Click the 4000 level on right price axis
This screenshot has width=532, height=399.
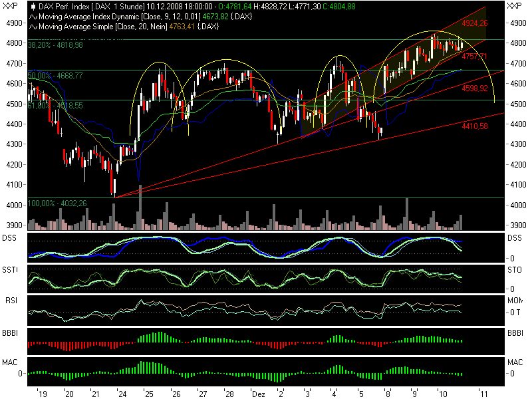tap(518, 205)
